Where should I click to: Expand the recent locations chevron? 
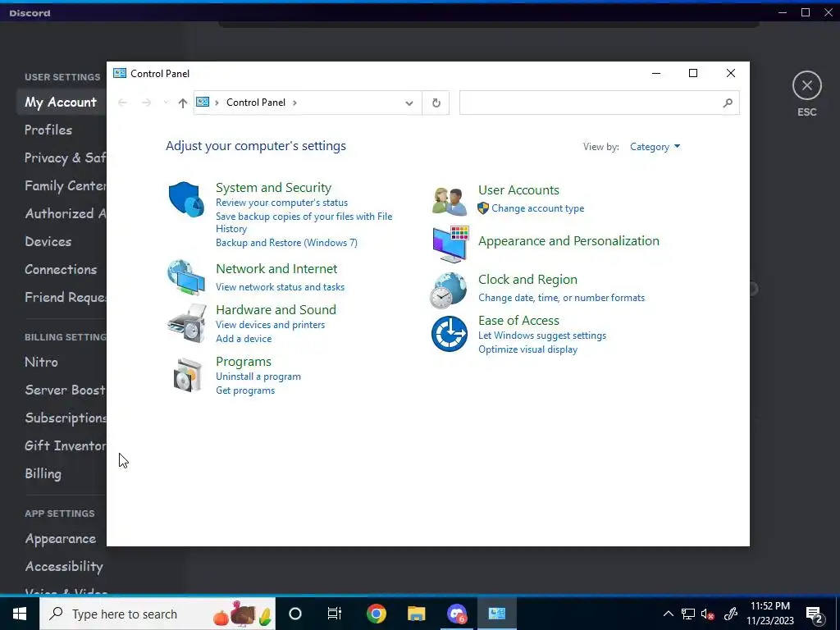tap(166, 103)
